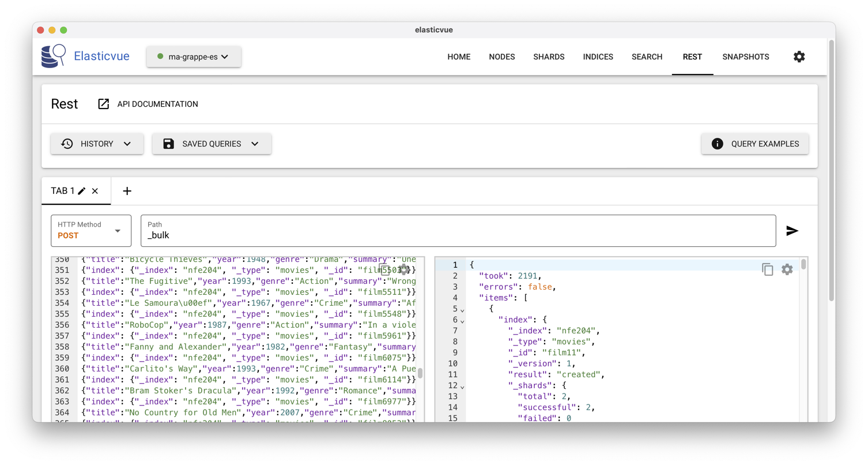Collapse the JSON fold arrow on line 6
The image size is (868, 465).
point(462,320)
